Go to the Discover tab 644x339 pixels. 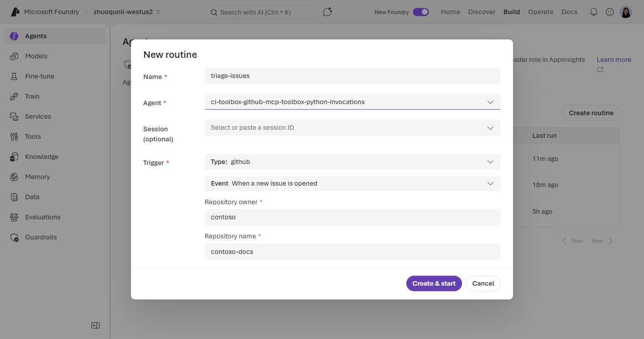482,12
